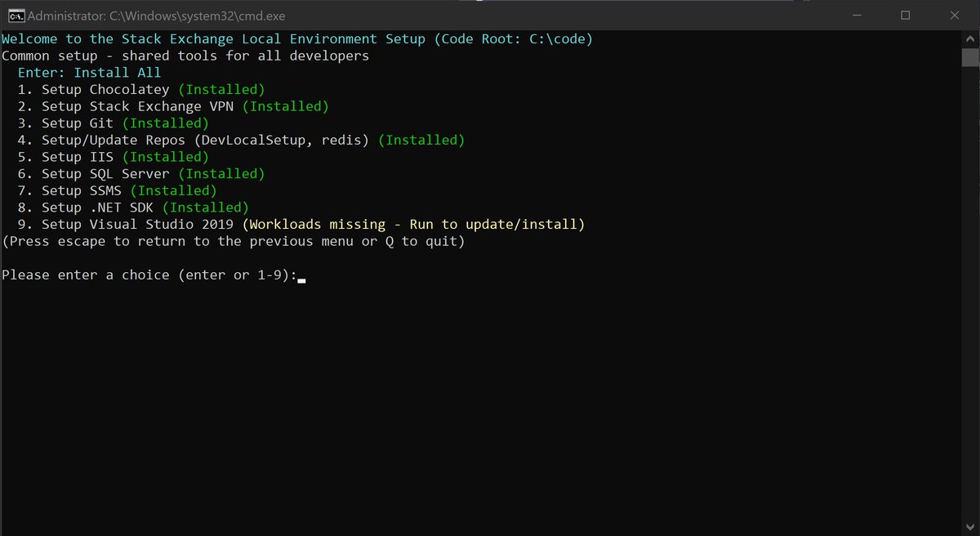This screenshot has height=536, width=980.
Task: Click '(Installed)' status next to SQL Server
Action: (x=221, y=173)
